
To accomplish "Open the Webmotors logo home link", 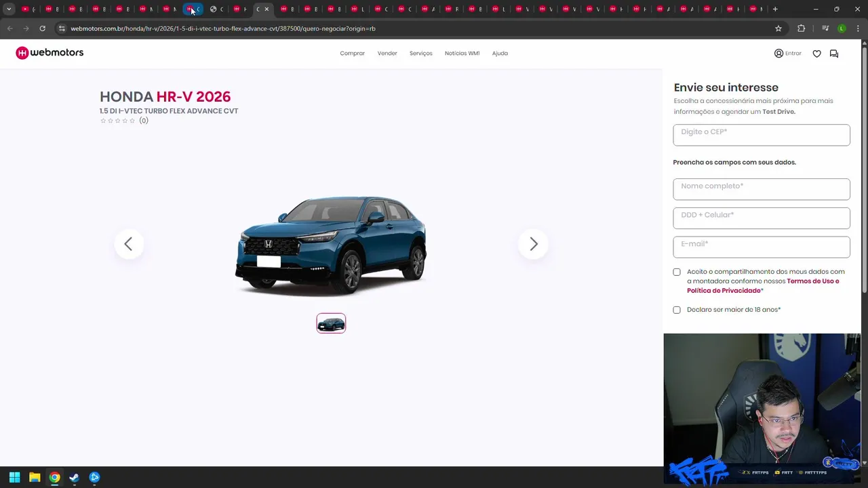I will (50, 53).
